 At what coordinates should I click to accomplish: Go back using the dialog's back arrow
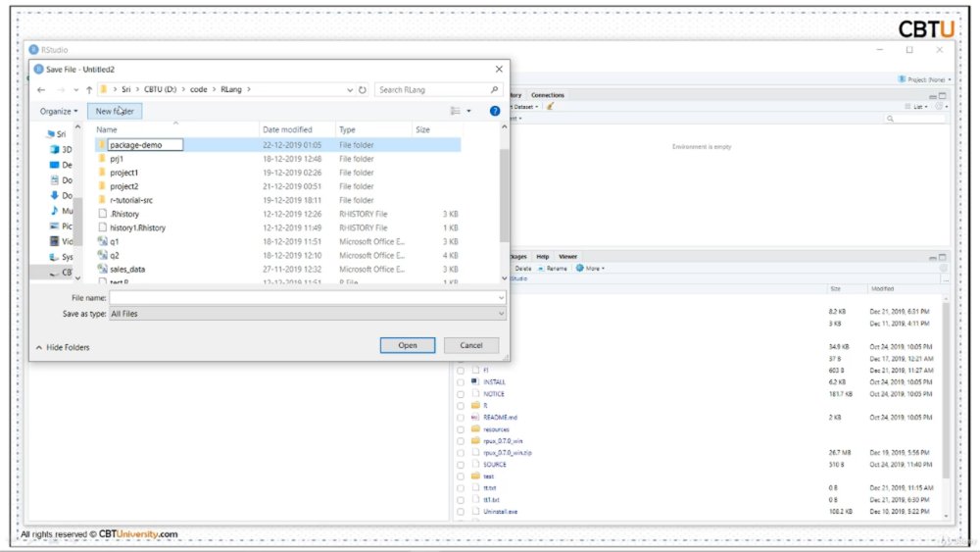tap(41, 90)
